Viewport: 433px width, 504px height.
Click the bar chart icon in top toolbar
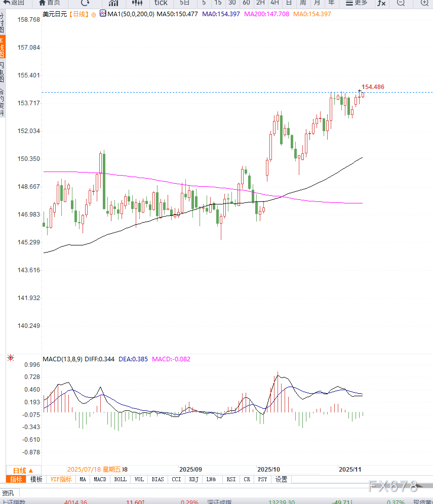[113, 3]
